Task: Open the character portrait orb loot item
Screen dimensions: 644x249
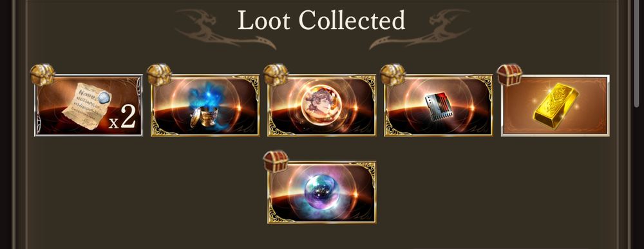Action: click(x=321, y=105)
